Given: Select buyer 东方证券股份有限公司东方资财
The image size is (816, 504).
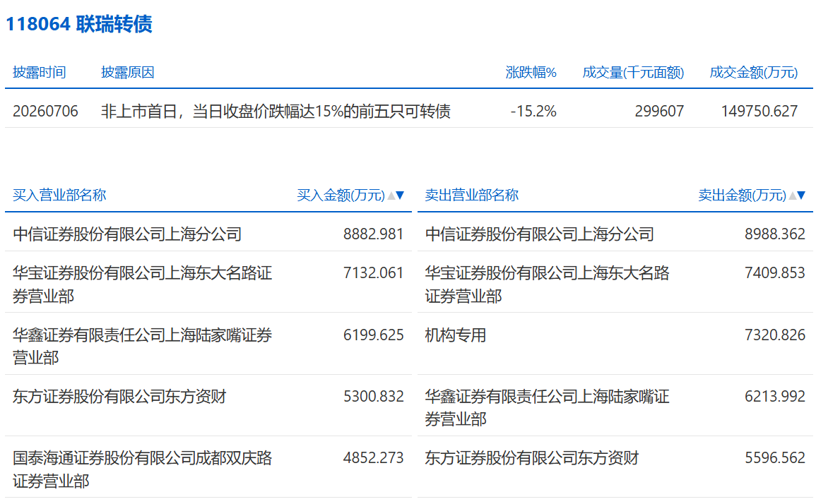Looking at the screenshot, I should click(x=119, y=396).
